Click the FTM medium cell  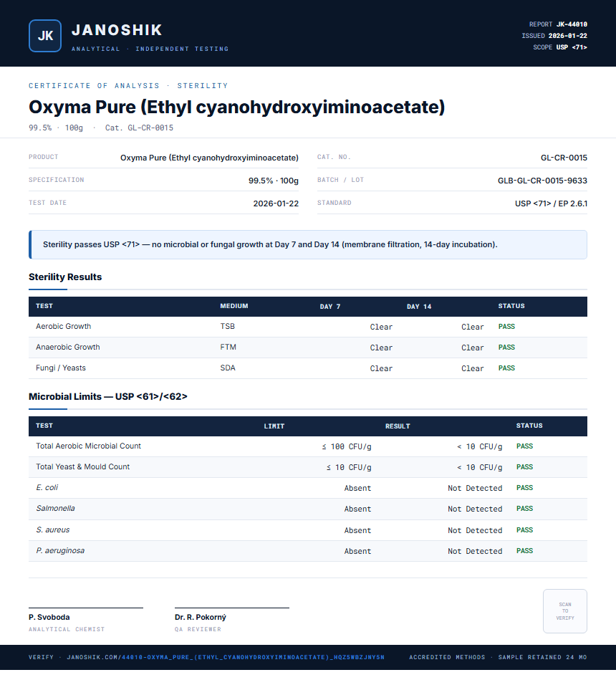[228, 347]
